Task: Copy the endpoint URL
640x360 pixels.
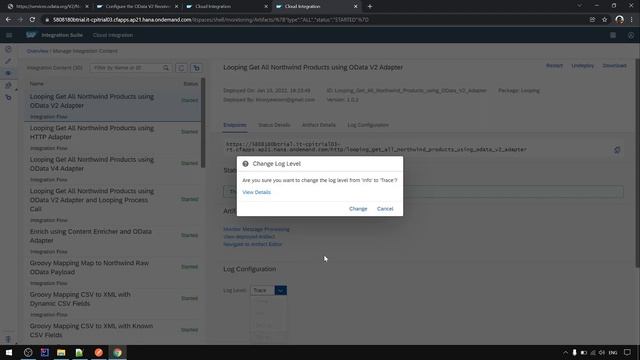Action: tap(617, 150)
